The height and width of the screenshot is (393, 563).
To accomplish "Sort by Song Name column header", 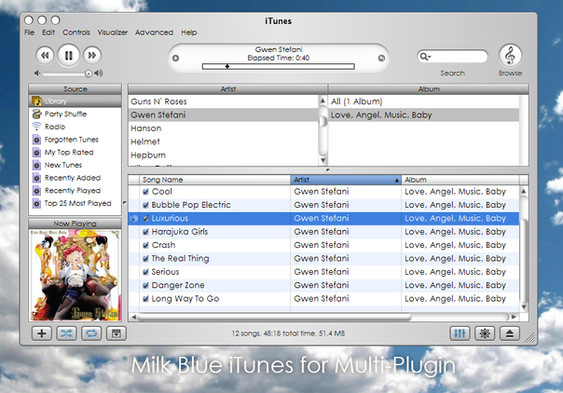I will click(x=215, y=180).
